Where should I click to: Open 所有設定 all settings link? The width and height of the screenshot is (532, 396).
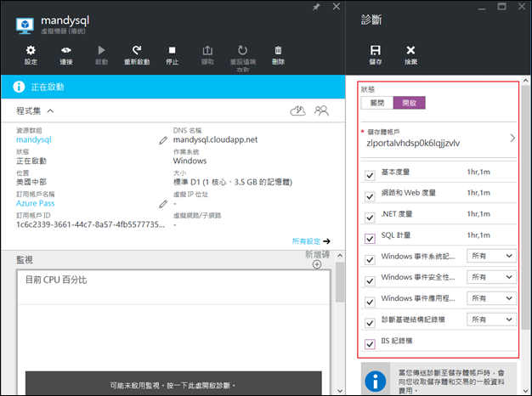pos(311,241)
